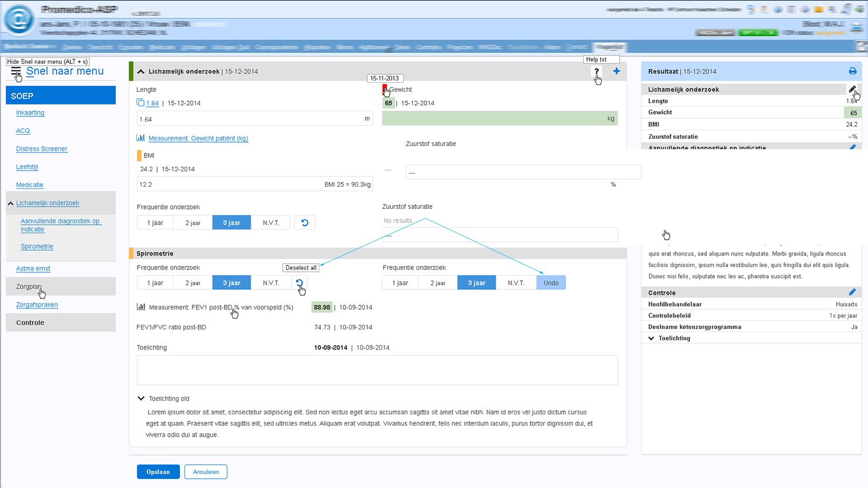Collapse the Lichamelijk onderzoek section header chevron
The height and width of the screenshot is (488, 868).
(141, 71)
